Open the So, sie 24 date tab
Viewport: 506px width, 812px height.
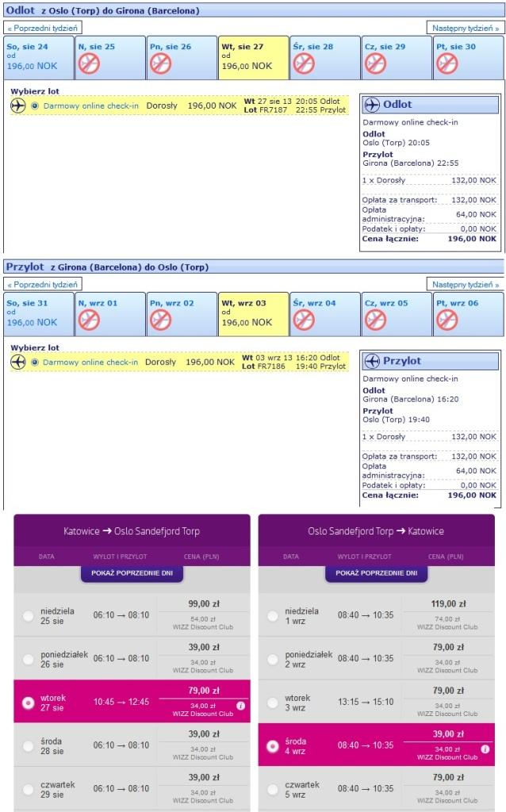point(39,57)
